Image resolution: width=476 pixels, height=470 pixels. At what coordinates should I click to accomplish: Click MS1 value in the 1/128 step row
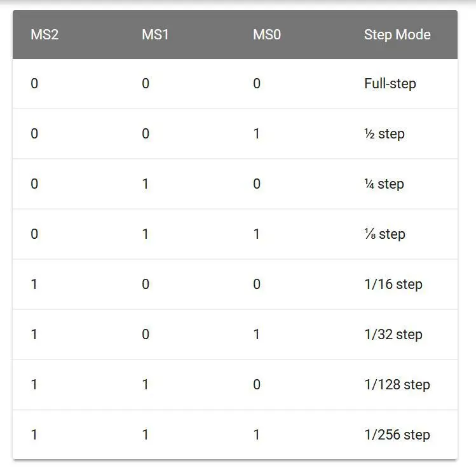coord(145,384)
